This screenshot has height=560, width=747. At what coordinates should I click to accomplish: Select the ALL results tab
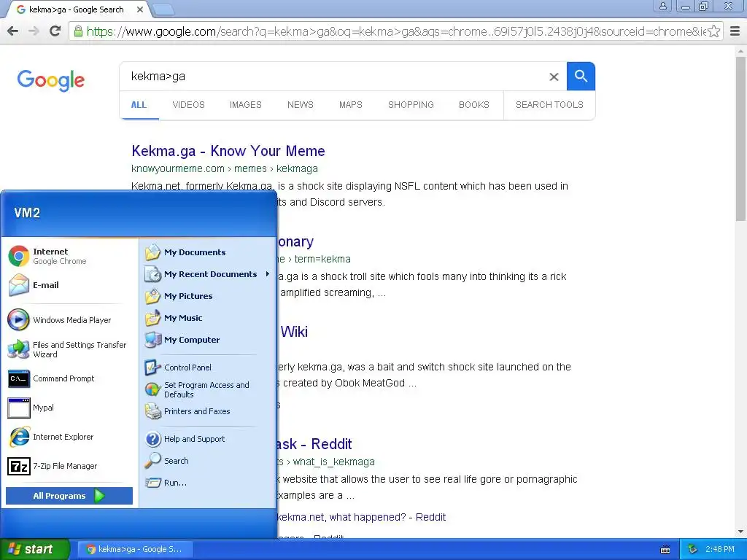139,105
